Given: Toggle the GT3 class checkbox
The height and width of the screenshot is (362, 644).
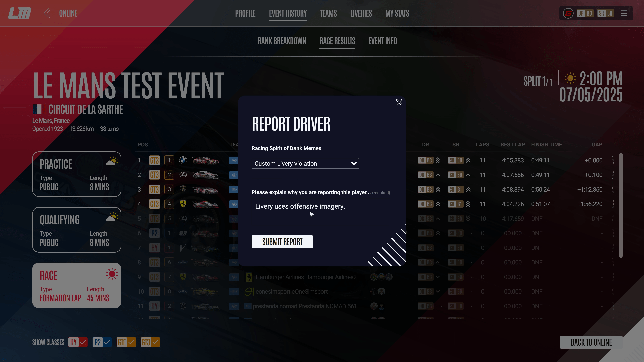Looking at the screenshot, I should (155, 342).
